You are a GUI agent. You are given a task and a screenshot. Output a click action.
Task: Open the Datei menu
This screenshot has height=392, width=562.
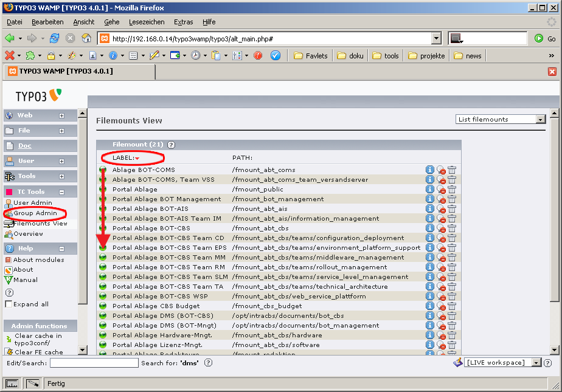point(15,22)
